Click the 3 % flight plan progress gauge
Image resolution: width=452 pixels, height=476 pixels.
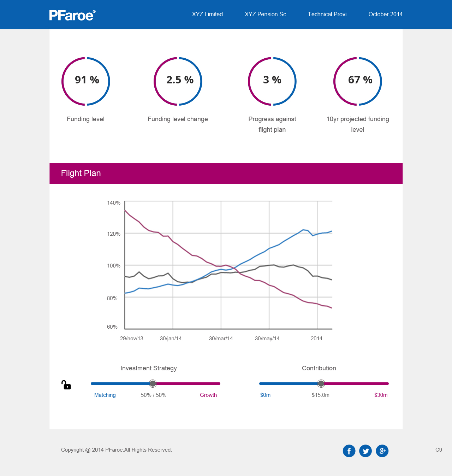click(272, 81)
